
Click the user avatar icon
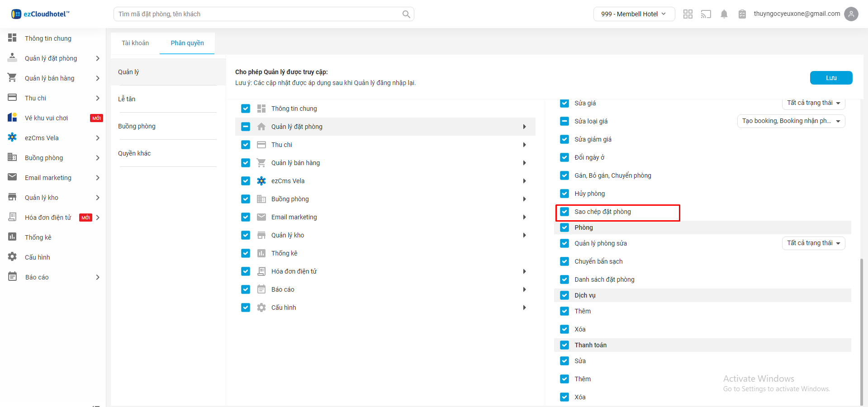coord(851,14)
